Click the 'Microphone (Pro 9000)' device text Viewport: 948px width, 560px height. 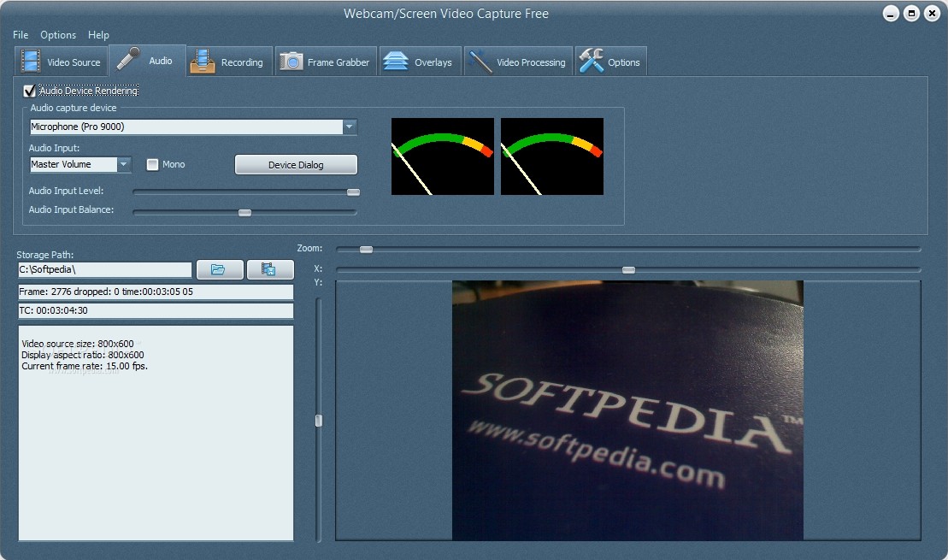78,127
